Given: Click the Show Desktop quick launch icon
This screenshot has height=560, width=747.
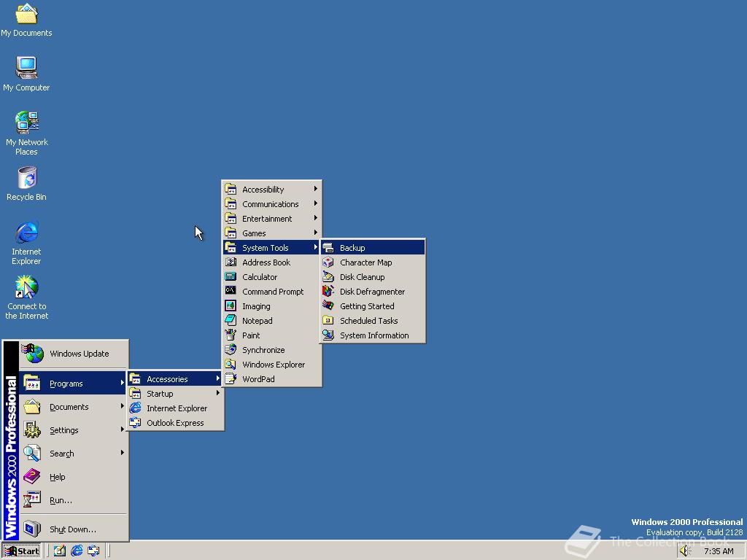Looking at the screenshot, I should (x=60, y=551).
